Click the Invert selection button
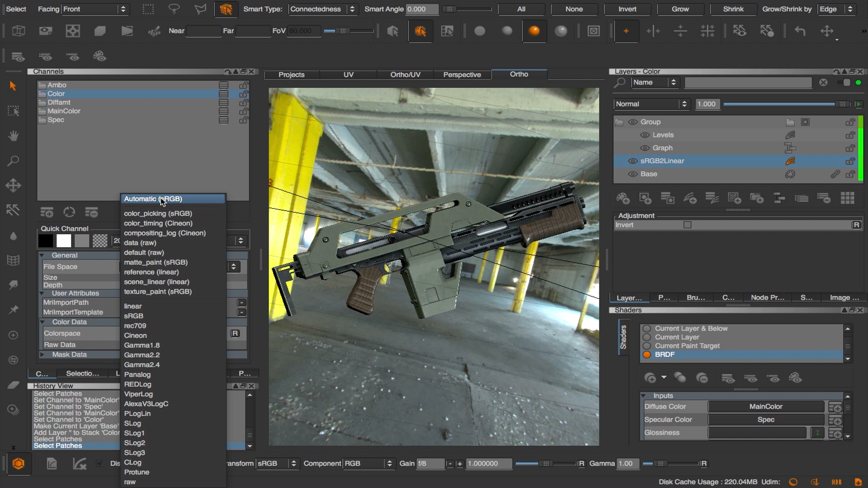Image resolution: width=868 pixels, height=488 pixels. click(627, 9)
